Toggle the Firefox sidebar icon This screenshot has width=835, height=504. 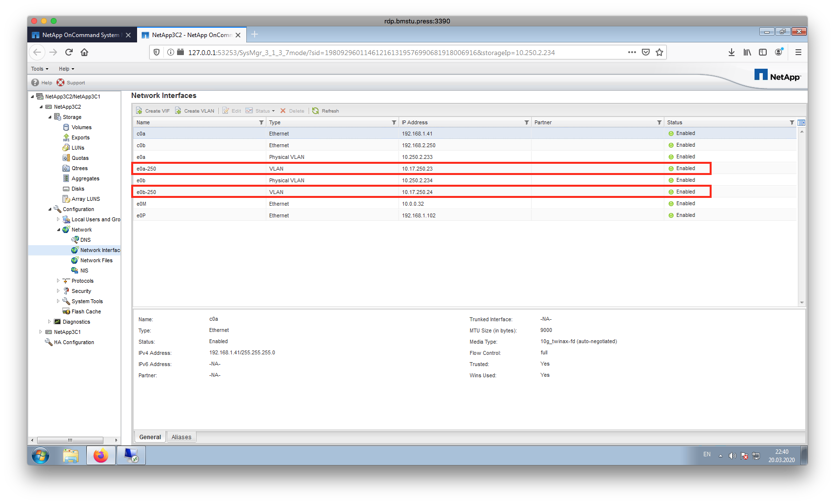tap(763, 52)
